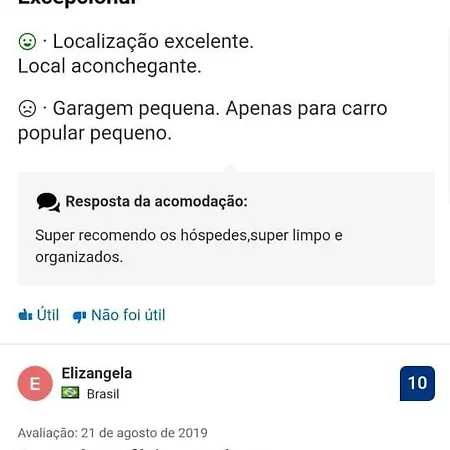Click the Local aconchegante text line

[x=110, y=66]
